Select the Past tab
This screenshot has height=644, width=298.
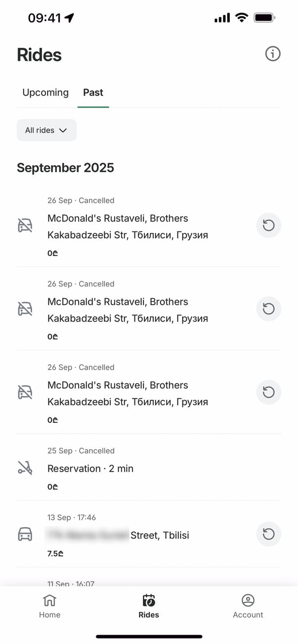(93, 93)
